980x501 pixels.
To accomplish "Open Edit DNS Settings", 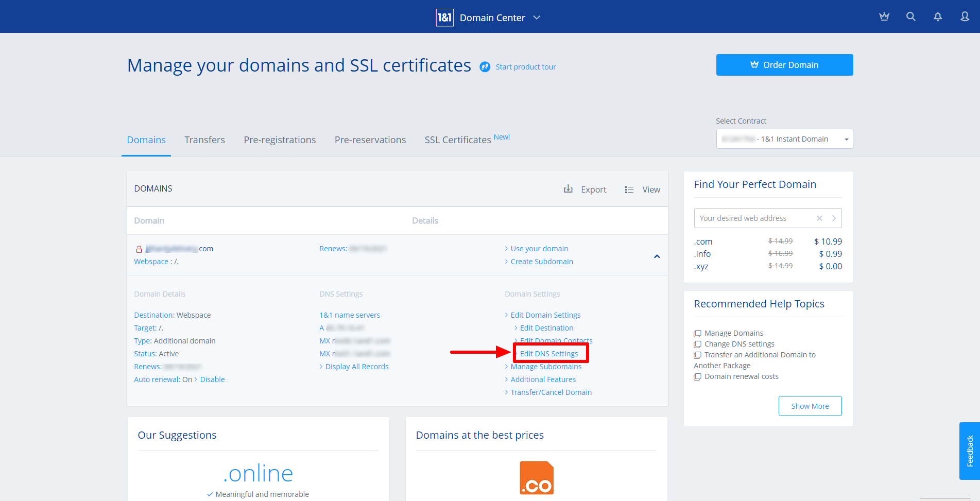I will pyautogui.click(x=548, y=353).
